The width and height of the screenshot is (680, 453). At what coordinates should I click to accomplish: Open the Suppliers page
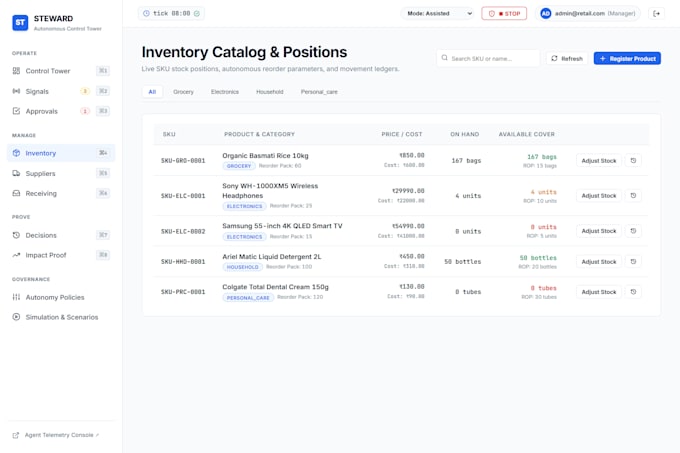click(x=61, y=173)
